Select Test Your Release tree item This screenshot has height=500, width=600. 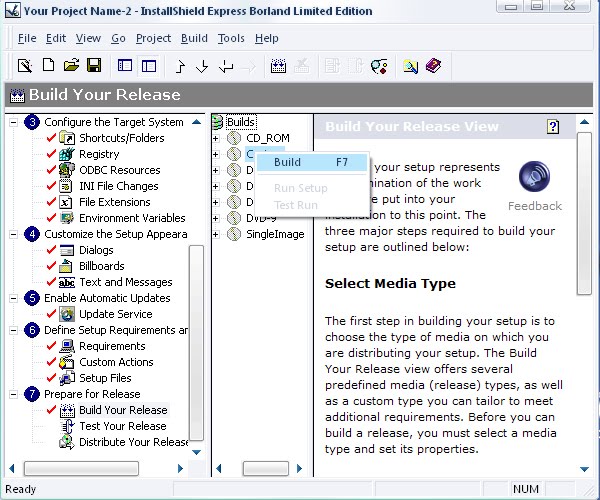tap(123, 426)
